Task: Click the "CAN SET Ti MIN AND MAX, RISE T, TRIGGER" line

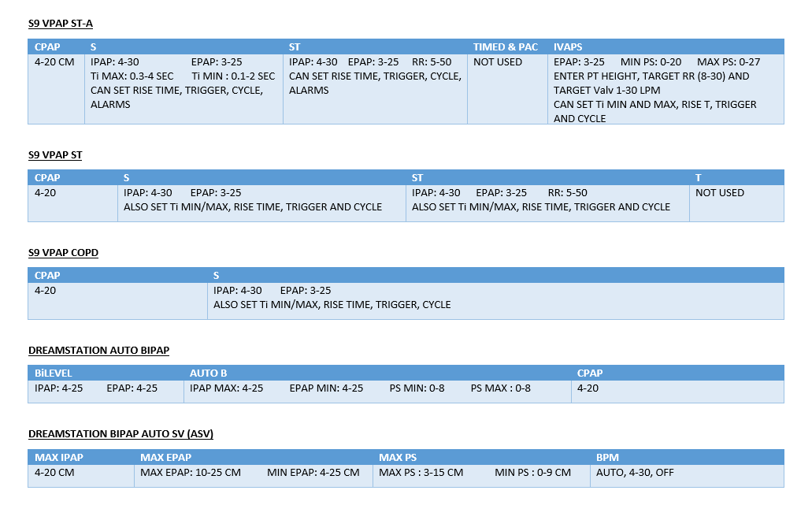Action: (655, 105)
